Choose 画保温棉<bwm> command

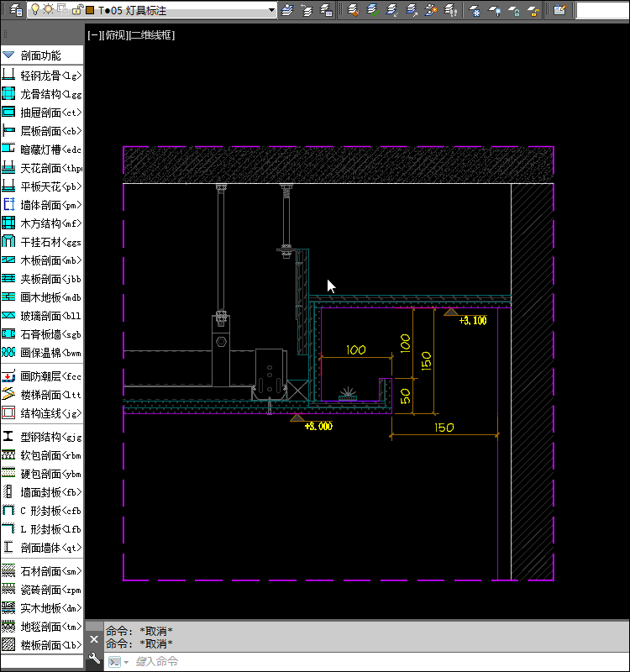click(42, 353)
